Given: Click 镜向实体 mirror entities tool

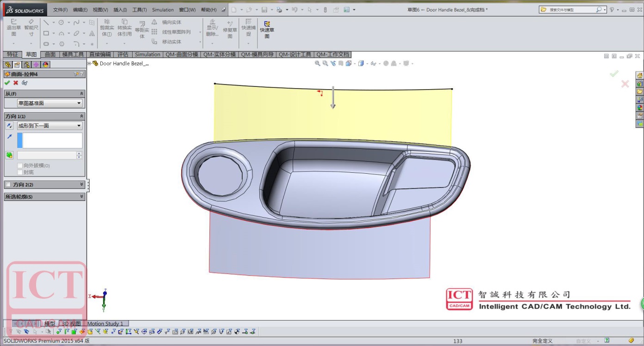Looking at the screenshot, I should click(172, 22).
